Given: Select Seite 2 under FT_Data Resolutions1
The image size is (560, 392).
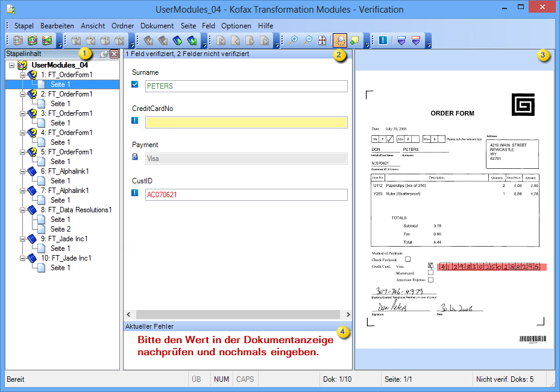Looking at the screenshot, I should (x=60, y=229).
